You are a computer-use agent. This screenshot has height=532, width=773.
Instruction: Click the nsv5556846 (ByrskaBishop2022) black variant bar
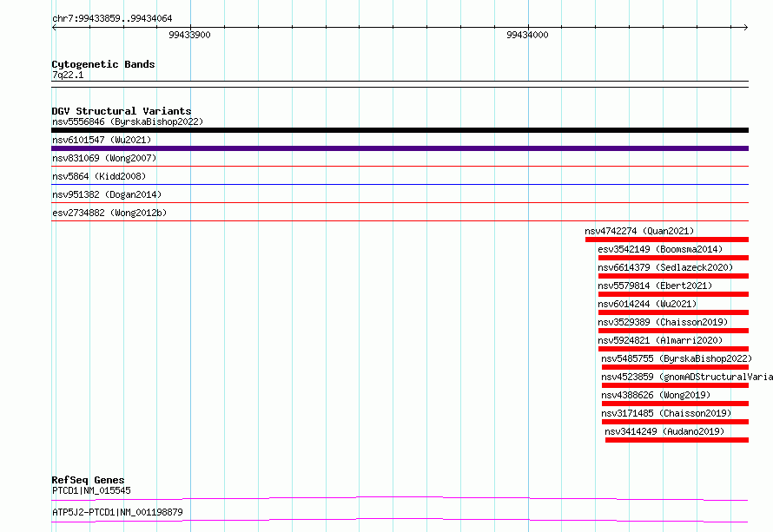[400, 130]
